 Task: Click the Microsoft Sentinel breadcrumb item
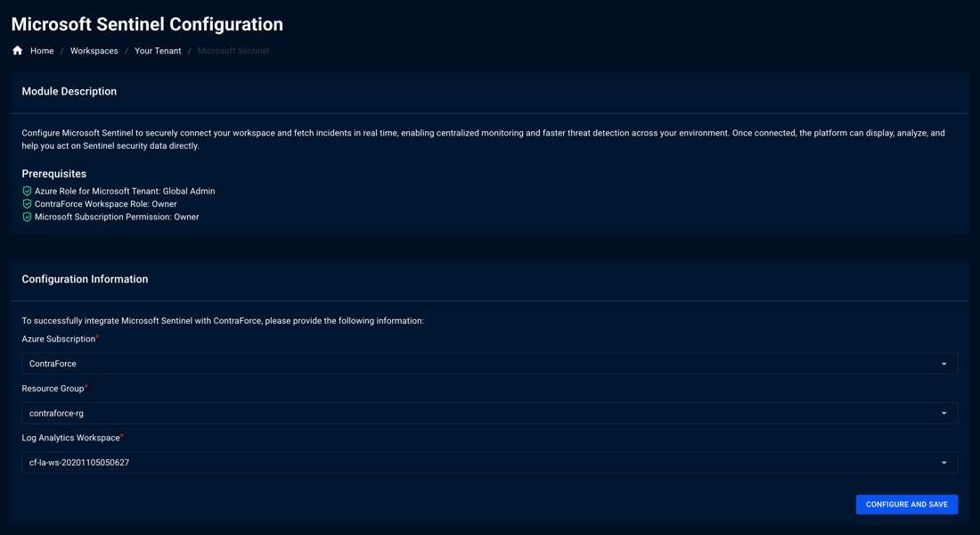pos(233,51)
